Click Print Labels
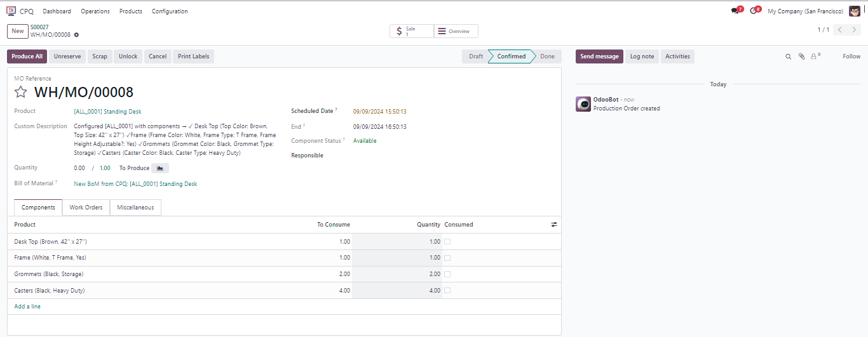 click(194, 56)
